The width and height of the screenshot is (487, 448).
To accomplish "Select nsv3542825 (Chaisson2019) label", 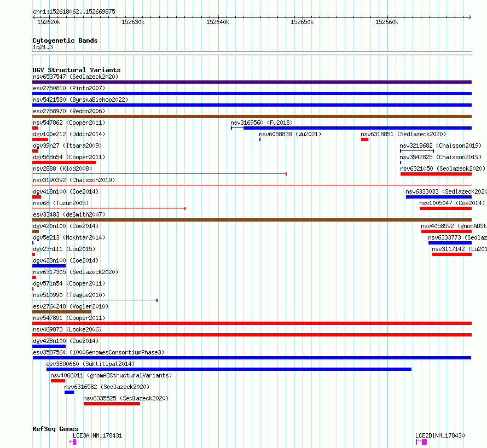I will [440, 157].
